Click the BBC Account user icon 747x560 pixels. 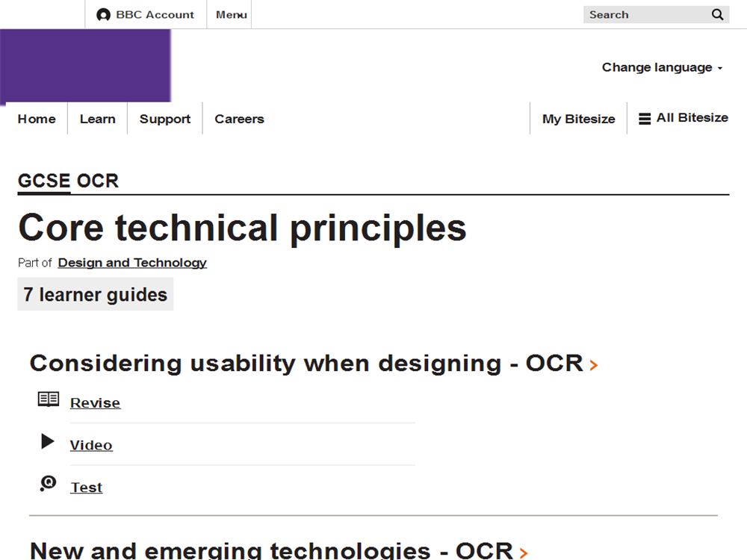104,15
